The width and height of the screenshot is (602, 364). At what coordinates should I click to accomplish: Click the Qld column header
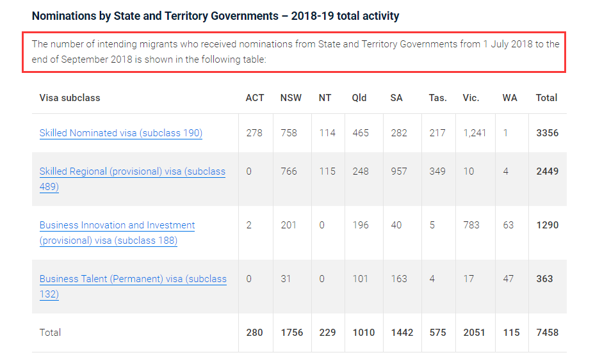pos(359,98)
